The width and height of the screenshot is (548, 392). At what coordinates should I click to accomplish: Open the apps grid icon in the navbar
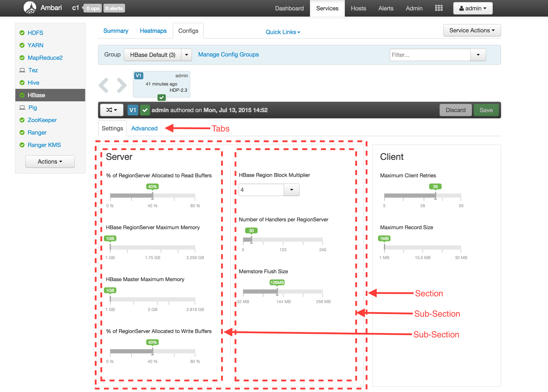pyautogui.click(x=439, y=8)
